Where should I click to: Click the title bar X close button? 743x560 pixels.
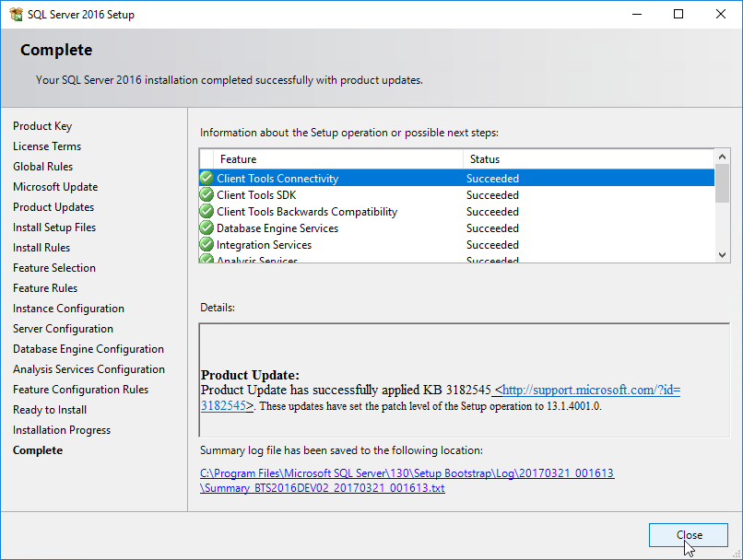tap(721, 14)
